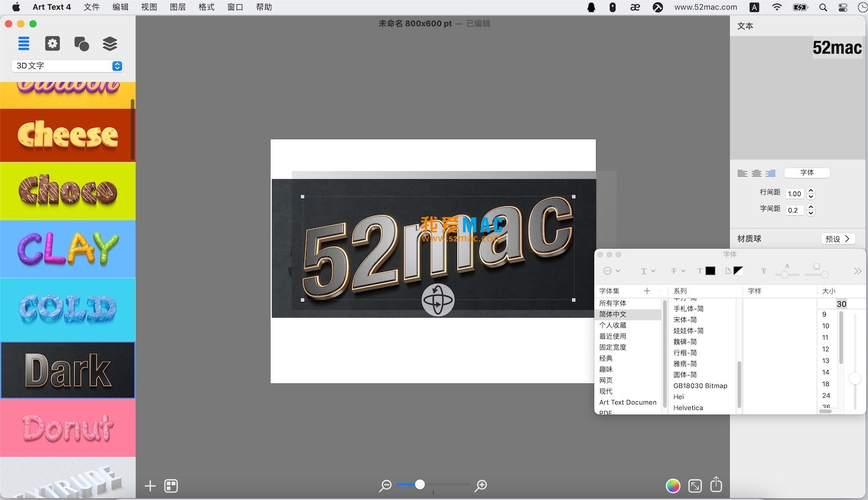Open Control Center in menu bar
Image resolution: width=868 pixels, height=500 pixels.
[843, 7]
